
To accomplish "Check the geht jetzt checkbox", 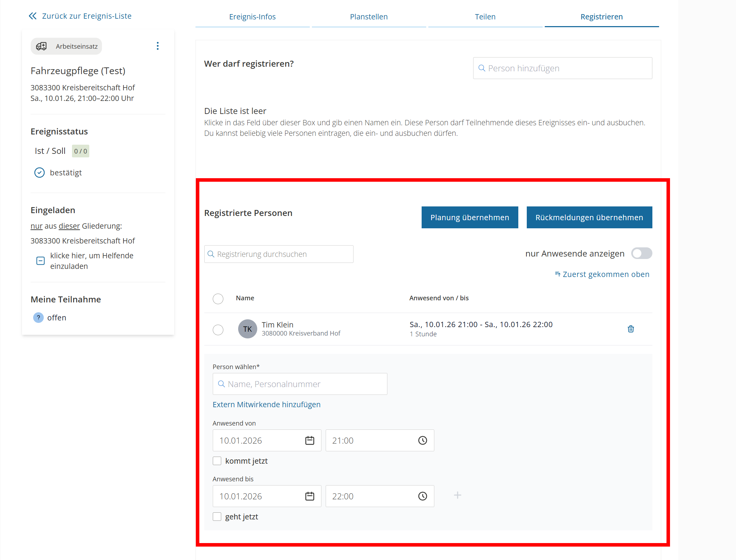I will pos(217,517).
